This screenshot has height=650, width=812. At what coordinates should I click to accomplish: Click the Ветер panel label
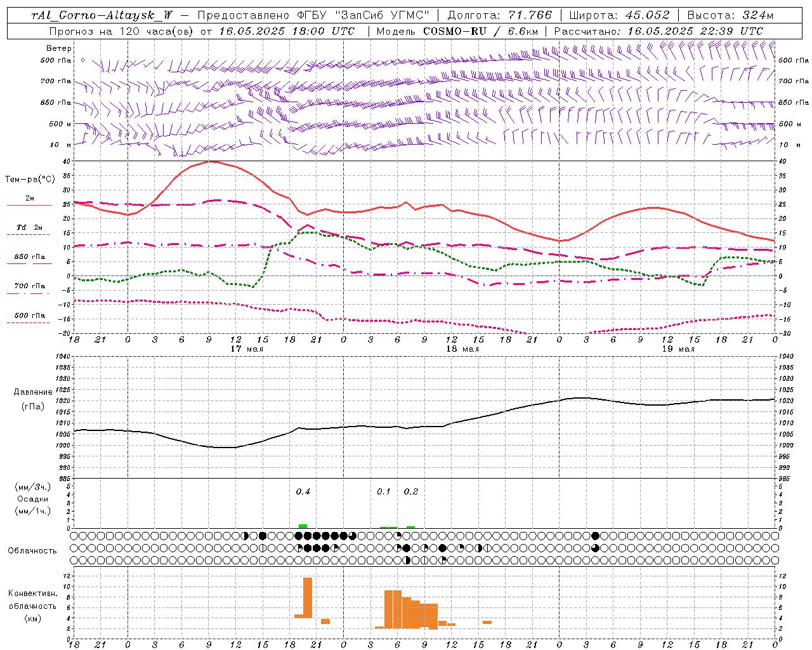pos(58,48)
